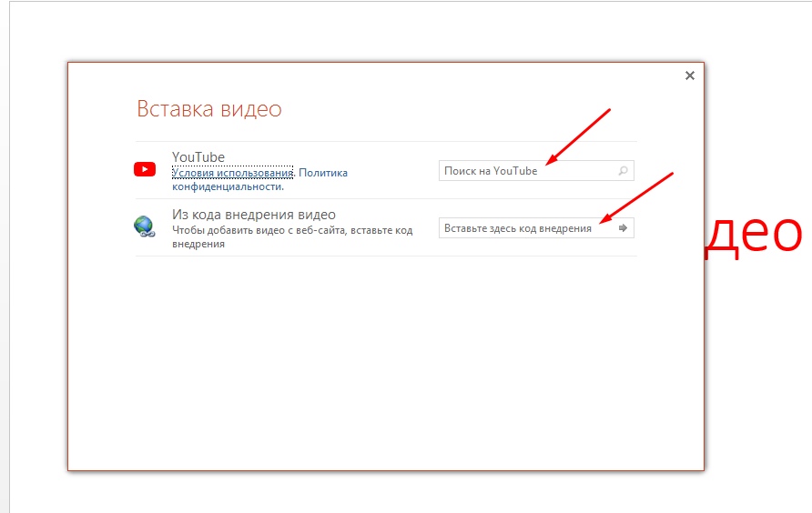This screenshot has height=513, width=812.
Task: Click the Вставка видео dialog title
Action: click(209, 109)
